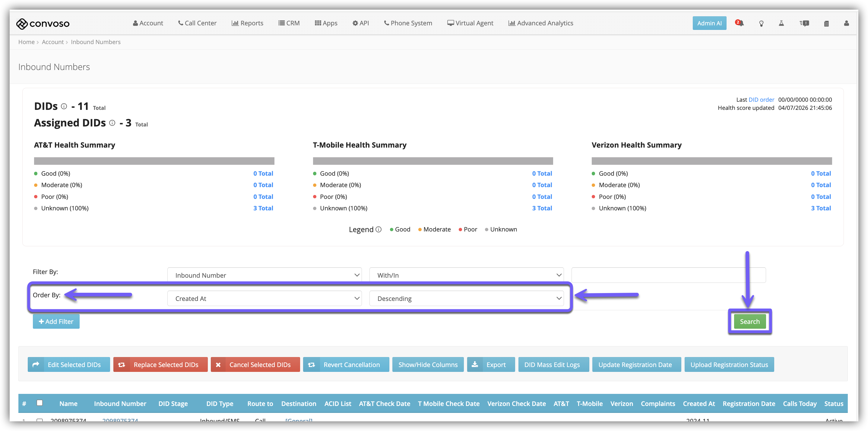Image resolution: width=868 pixels, height=431 pixels.
Task: Click the filter value text field
Action: click(668, 275)
